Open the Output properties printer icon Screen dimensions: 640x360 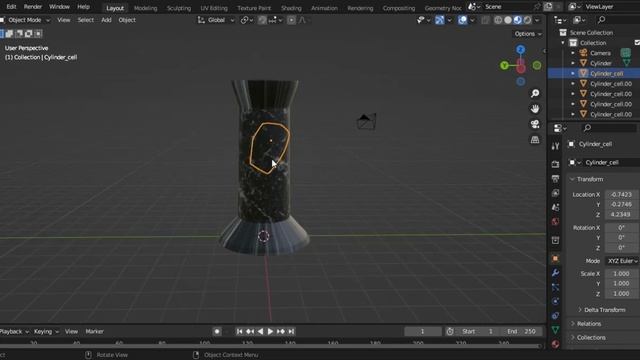point(555,179)
